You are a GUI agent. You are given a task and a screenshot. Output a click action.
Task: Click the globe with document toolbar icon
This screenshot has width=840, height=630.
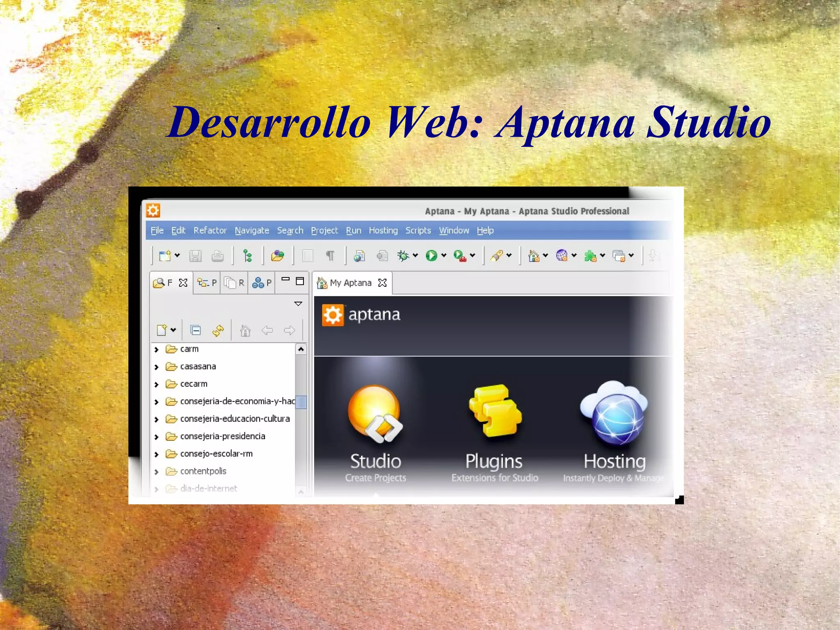[x=359, y=256]
